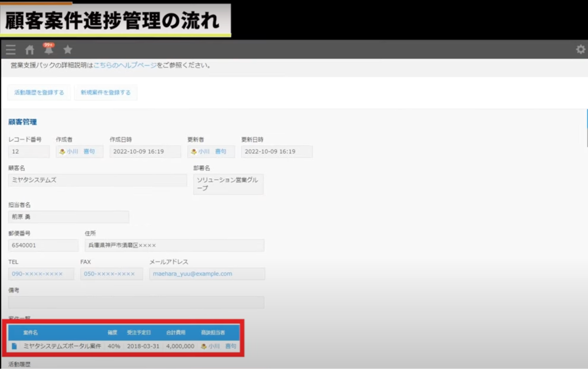This screenshot has width=588, height=369.
Task: Click the FAX number 050-××××-××××
Action: tap(109, 274)
